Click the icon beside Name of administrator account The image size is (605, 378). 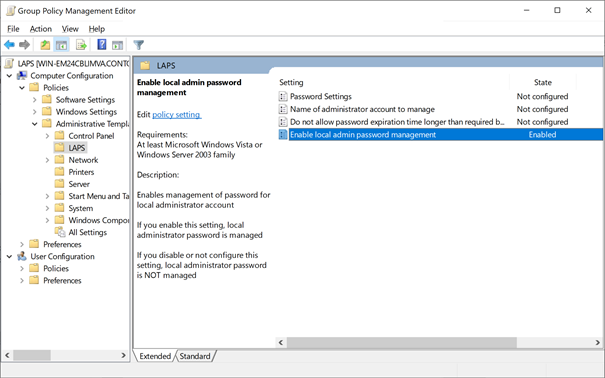point(283,109)
